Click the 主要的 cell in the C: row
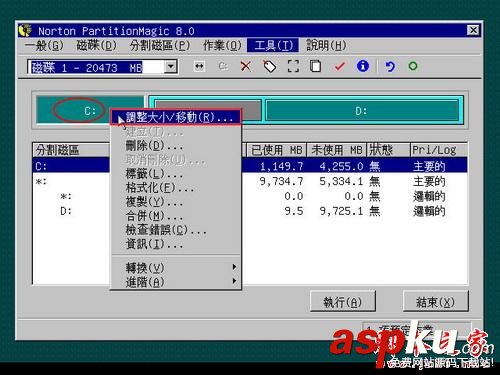The width and height of the screenshot is (500, 375). (429, 166)
